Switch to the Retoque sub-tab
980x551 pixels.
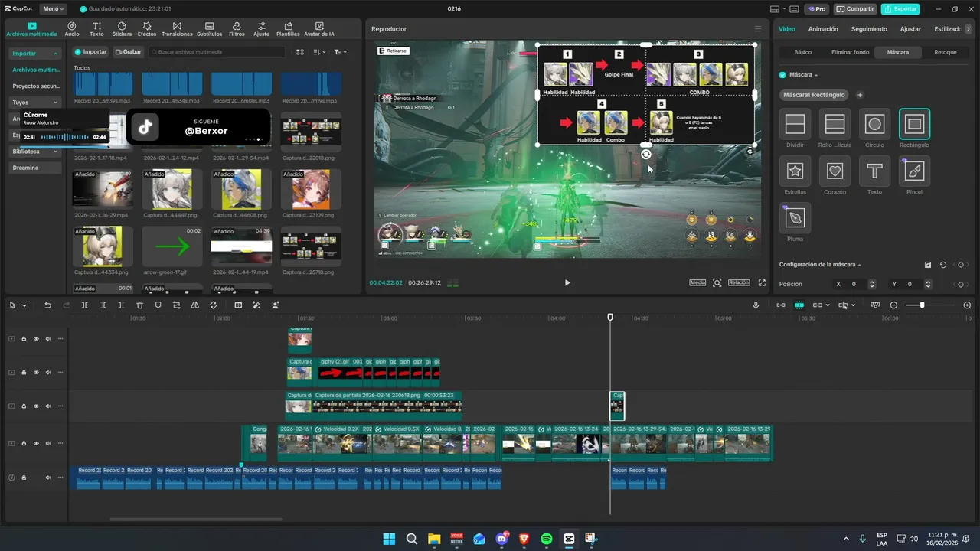[x=945, y=52]
